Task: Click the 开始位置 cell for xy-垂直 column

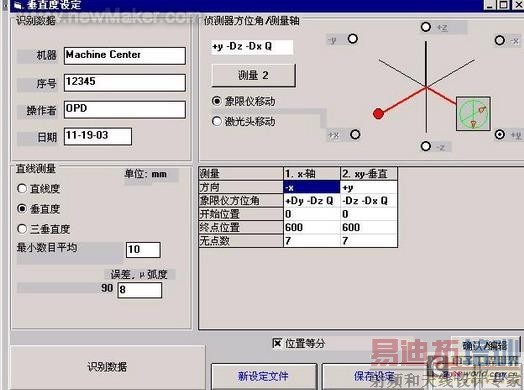Action: (369, 214)
